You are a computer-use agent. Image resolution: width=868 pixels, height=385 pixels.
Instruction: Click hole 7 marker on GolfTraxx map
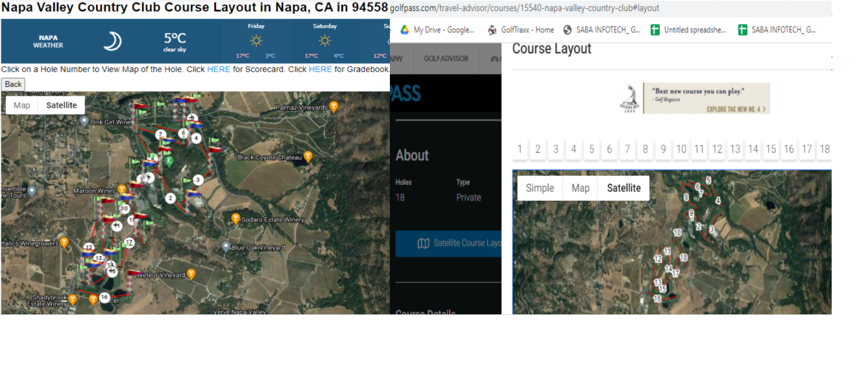click(x=160, y=134)
